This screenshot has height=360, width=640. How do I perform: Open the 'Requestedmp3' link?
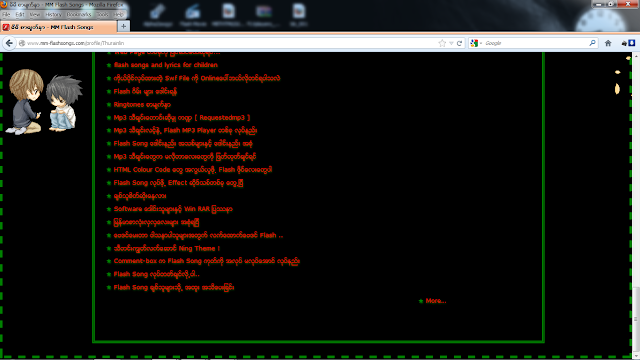pyautogui.click(x=182, y=118)
